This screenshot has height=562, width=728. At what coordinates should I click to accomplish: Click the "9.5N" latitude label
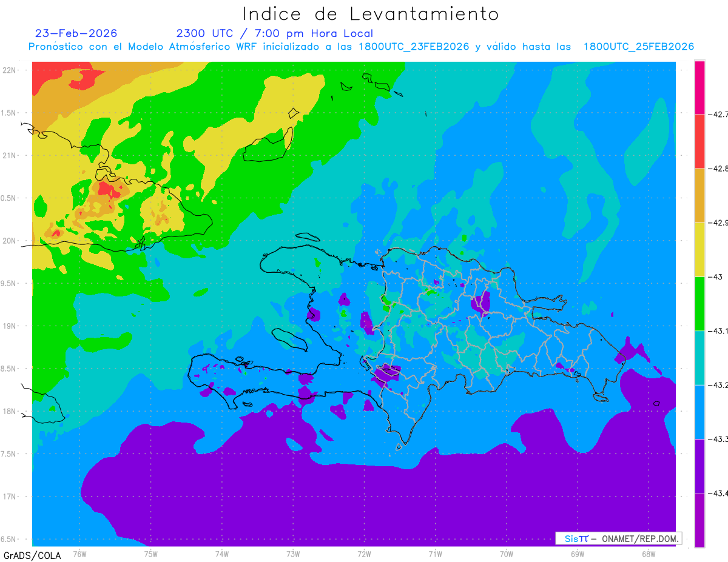9,283
